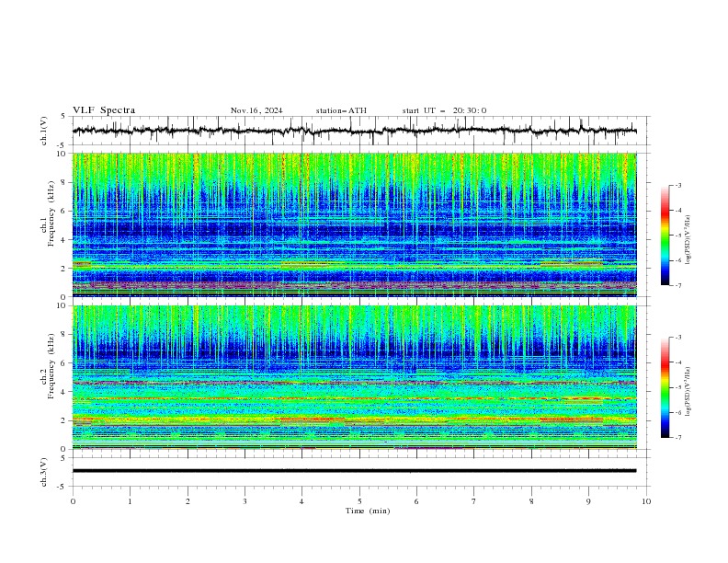Click the ch.1 voltage waveform trace
The width and height of the screenshot is (728, 563).
(x=354, y=131)
